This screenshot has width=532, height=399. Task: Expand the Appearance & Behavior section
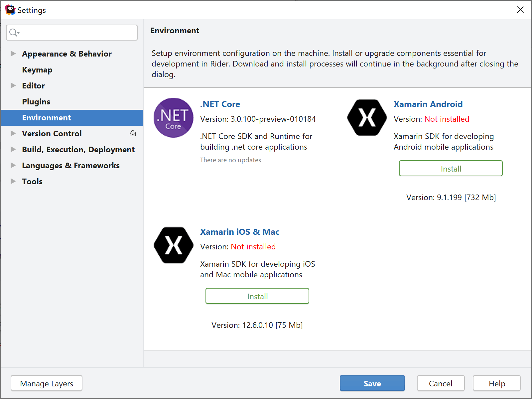tap(13, 54)
